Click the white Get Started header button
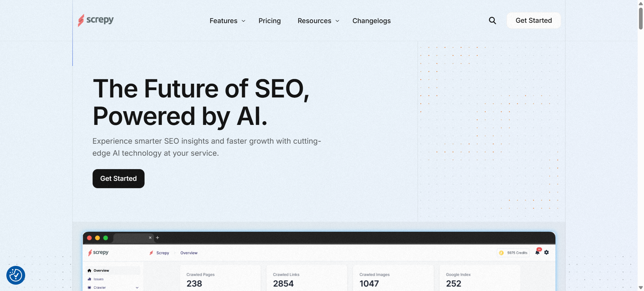The image size is (644, 291). pyautogui.click(x=533, y=20)
